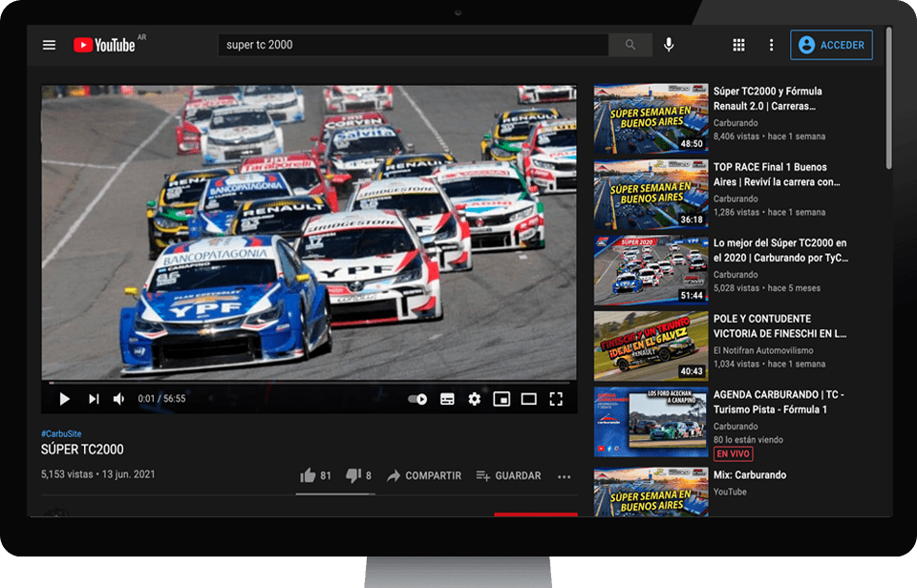Screen dimensions: 917x588
Task: Go to the YouTube home logo
Action: [x=104, y=45]
